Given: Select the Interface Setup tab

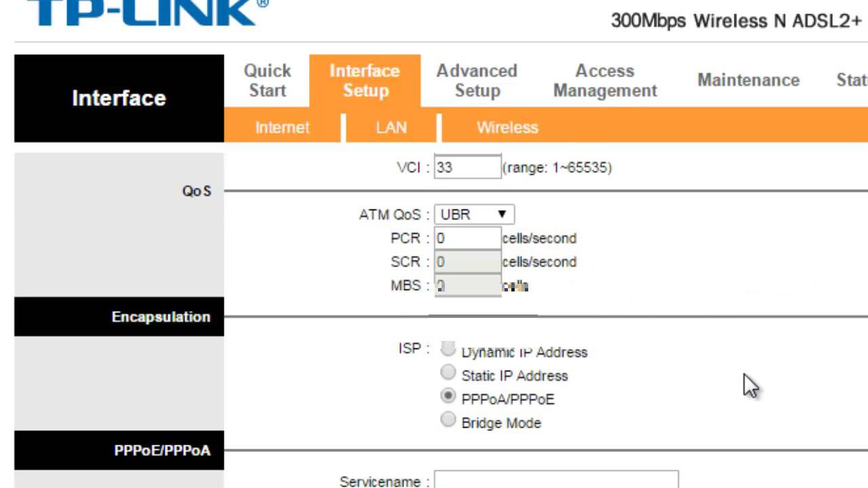Looking at the screenshot, I should [x=365, y=81].
